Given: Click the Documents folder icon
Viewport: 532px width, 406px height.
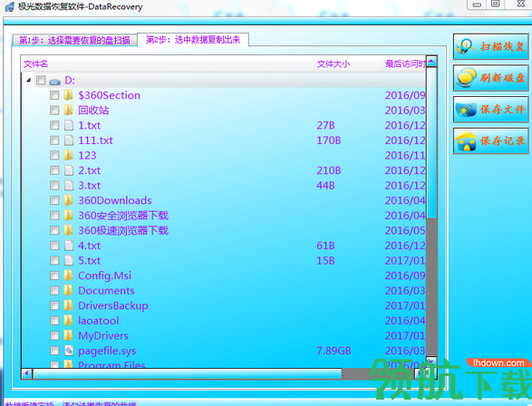Looking at the screenshot, I should click(68, 290).
